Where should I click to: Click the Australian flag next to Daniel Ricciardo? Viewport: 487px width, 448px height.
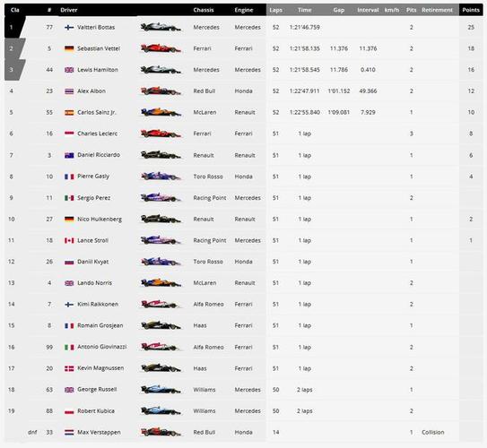(x=69, y=155)
